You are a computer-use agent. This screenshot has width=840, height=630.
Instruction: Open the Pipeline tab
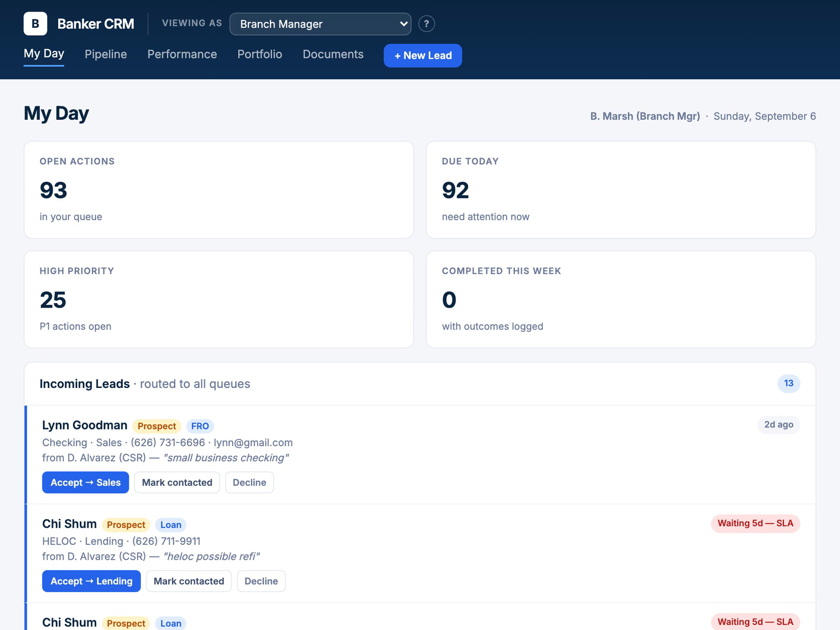coord(106,54)
